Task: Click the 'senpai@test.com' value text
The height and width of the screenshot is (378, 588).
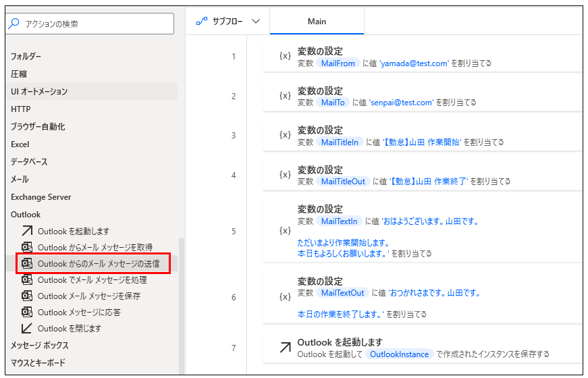Action: (x=401, y=103)
